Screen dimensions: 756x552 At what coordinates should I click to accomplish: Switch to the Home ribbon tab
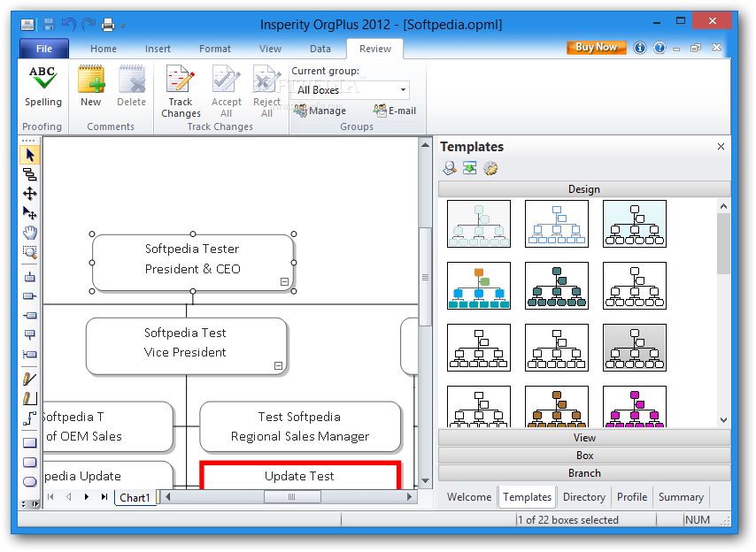[x=104, y=49]
